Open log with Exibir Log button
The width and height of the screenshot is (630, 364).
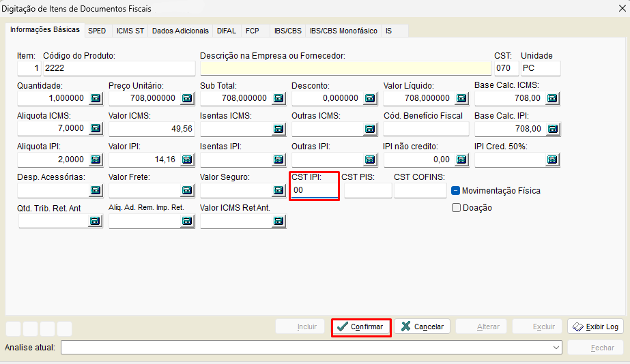[595, 327]
